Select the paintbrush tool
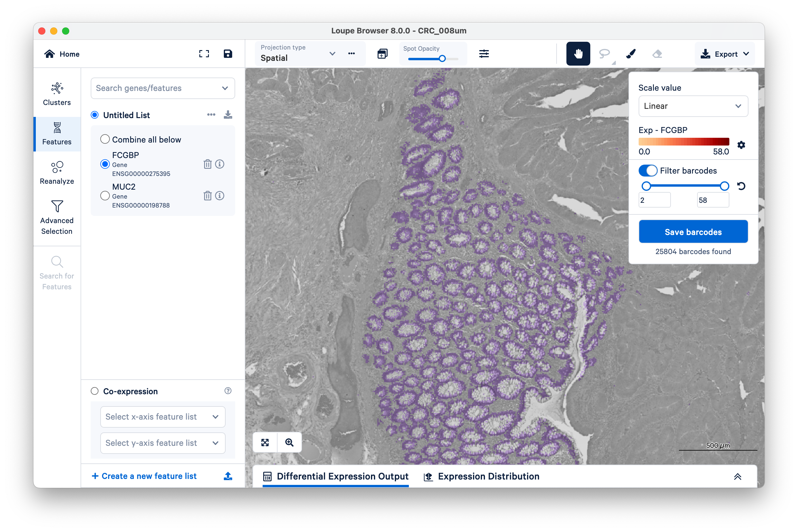The height and width of the screenshot is (532, 798). coord(631,54)
